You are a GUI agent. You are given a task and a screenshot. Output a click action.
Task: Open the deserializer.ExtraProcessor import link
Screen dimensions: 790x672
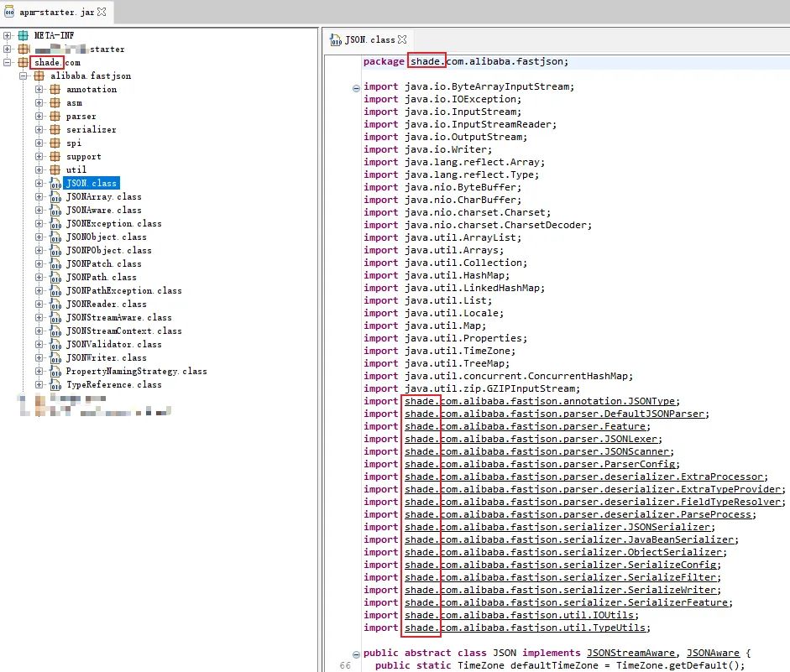click(x=584, y=477)
